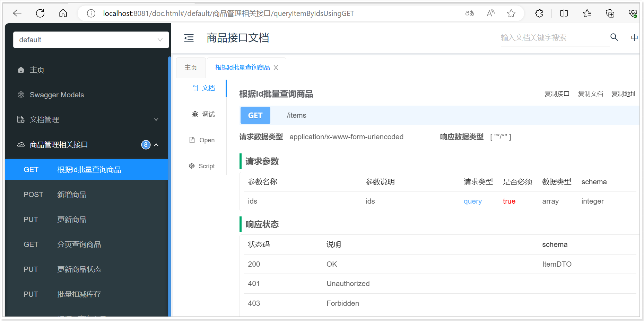Open the 调试 debug side tab

point(204,114)
